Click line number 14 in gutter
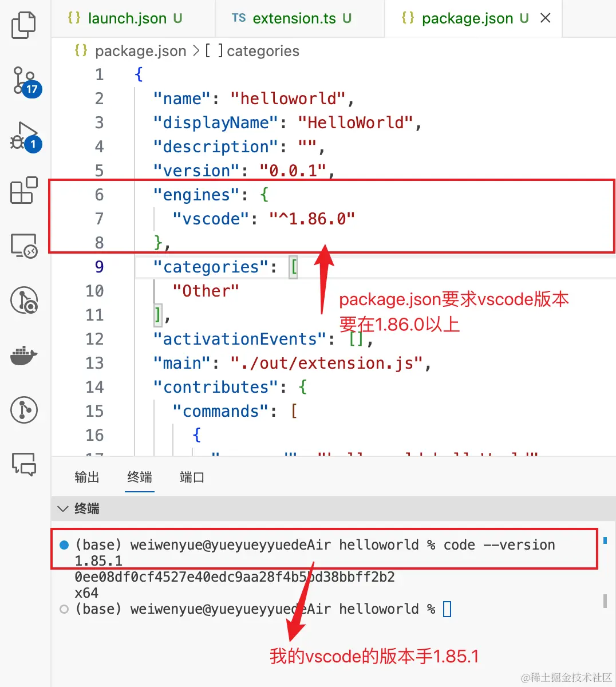Screen dimensions: 616x687 94,387
